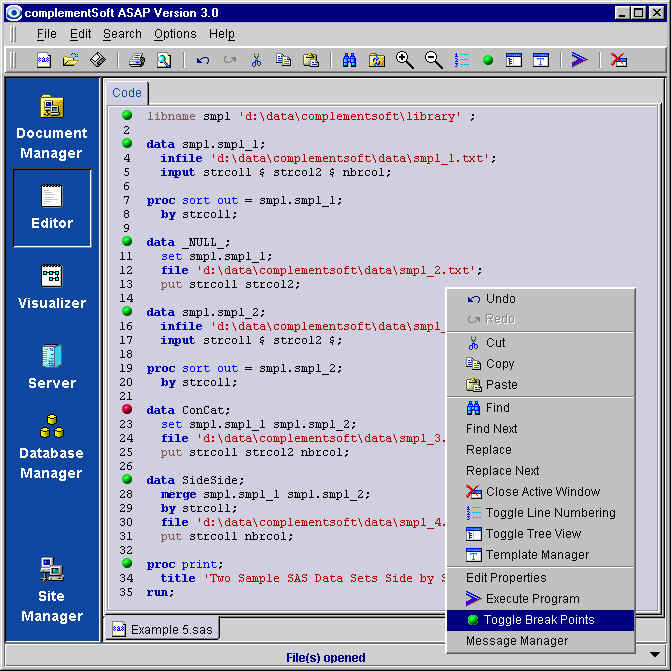The width and height of the screenshot is (671, 671).
Task: Choose Toggle Break Points in context menu
Action: 540,620
